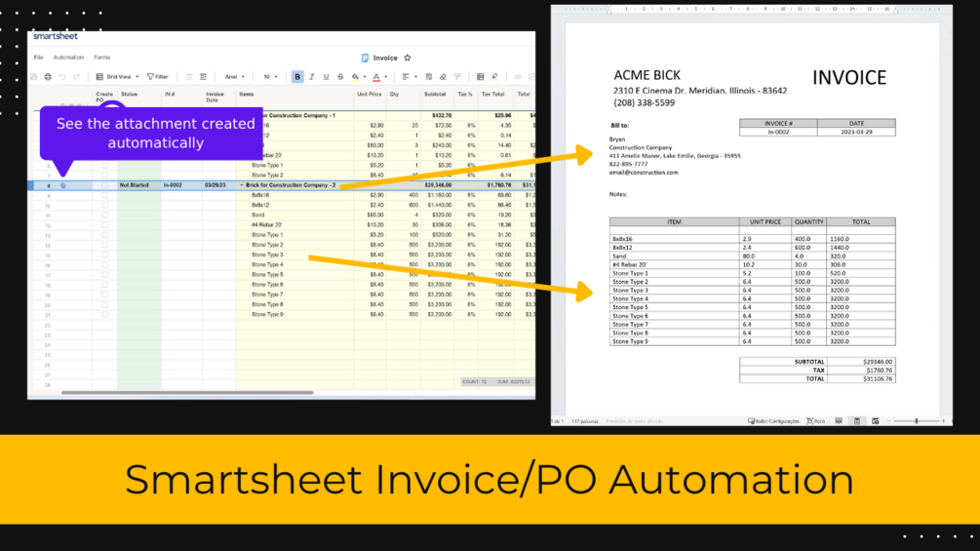
Task: Click the text alignment icon
Action: (x=406, y=77)
